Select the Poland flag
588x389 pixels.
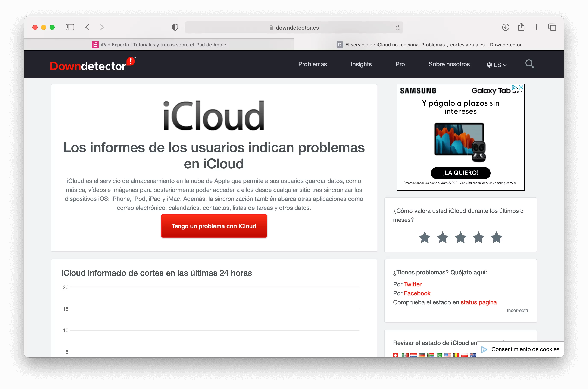pyautogui.click(x=464, y=355)
